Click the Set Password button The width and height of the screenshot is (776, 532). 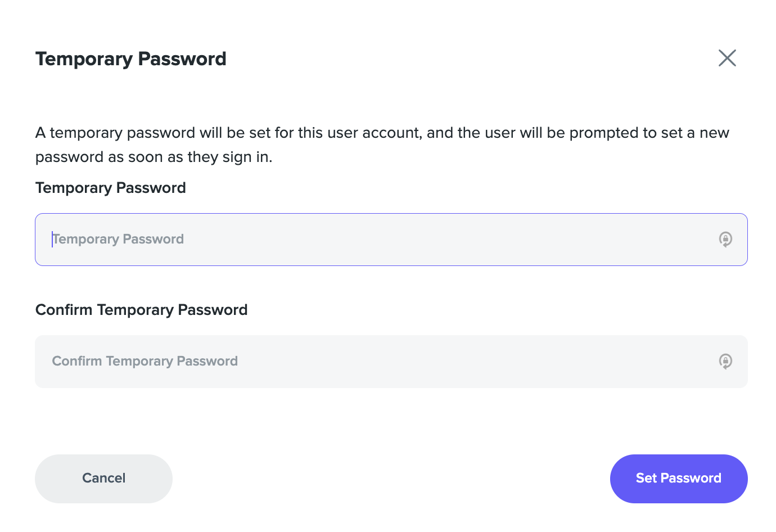[x=679, y=479]
